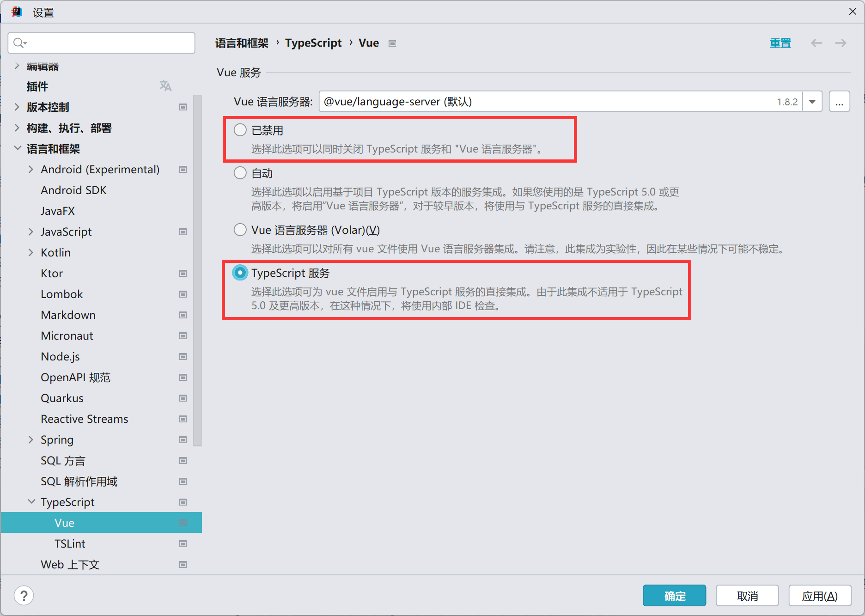Open the Markdown settings page
Viewport: 865px width, 616px height.
click(x=68, y=315)
